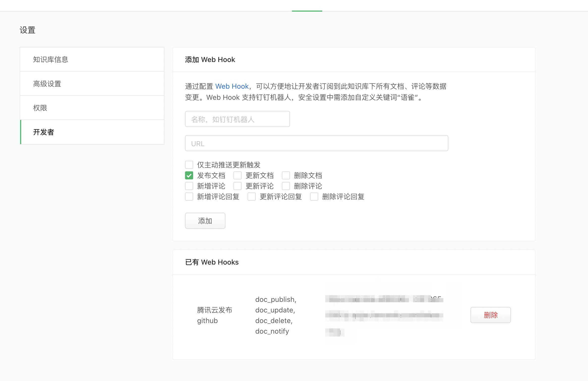
Task: Focus the webhook name input field
Action: 237,119
